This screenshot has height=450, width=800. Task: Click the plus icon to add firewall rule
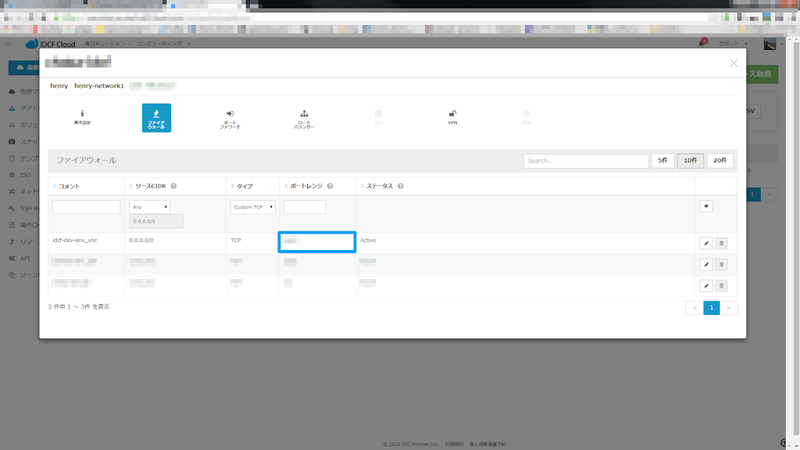(706, 206)
